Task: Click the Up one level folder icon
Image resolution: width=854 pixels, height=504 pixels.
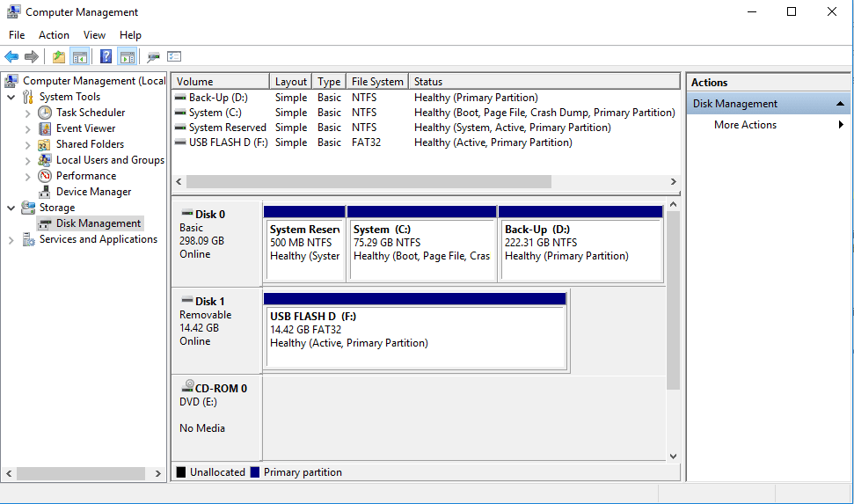Action: coord(59,56)
